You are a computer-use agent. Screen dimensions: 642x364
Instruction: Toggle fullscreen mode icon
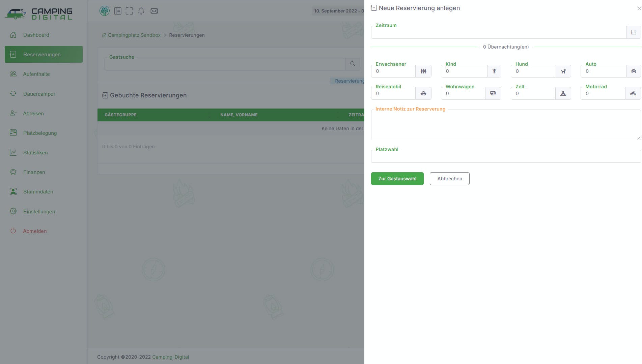point(129,11)
